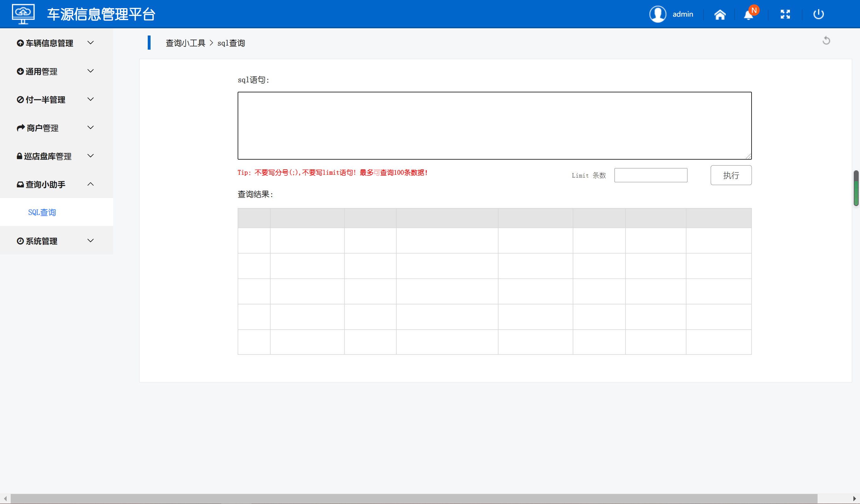Open the 车辆信息管理 menu
The image size is (860, 504).
(x=56, y=43)
